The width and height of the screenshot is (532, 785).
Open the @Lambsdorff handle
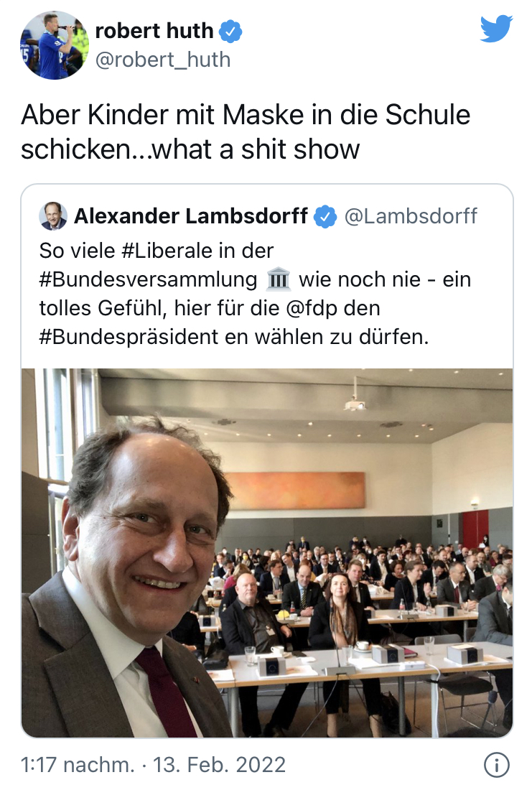click(x=411, y=216)
